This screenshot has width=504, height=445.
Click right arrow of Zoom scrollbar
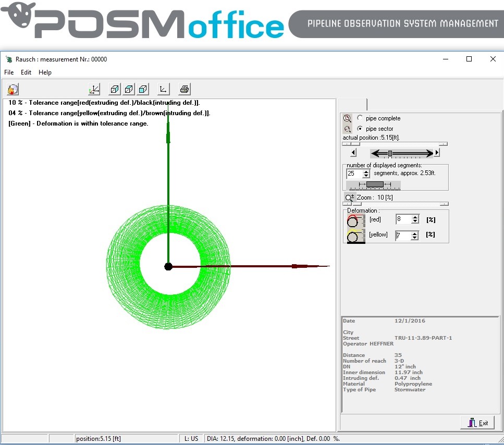tap(444, 204)
